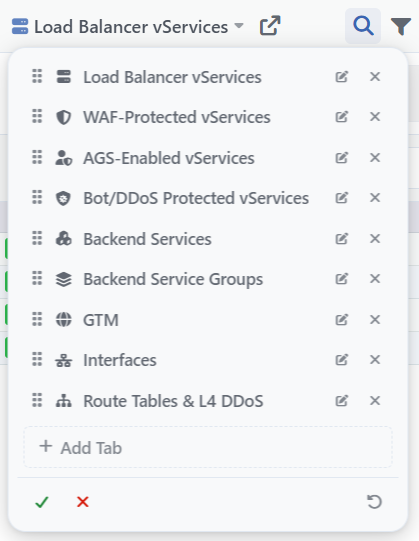This screenshot has height=541, width=419.
Task: Click drag handle for Route Tables & L4 DDoS
Action: [37, 400]
